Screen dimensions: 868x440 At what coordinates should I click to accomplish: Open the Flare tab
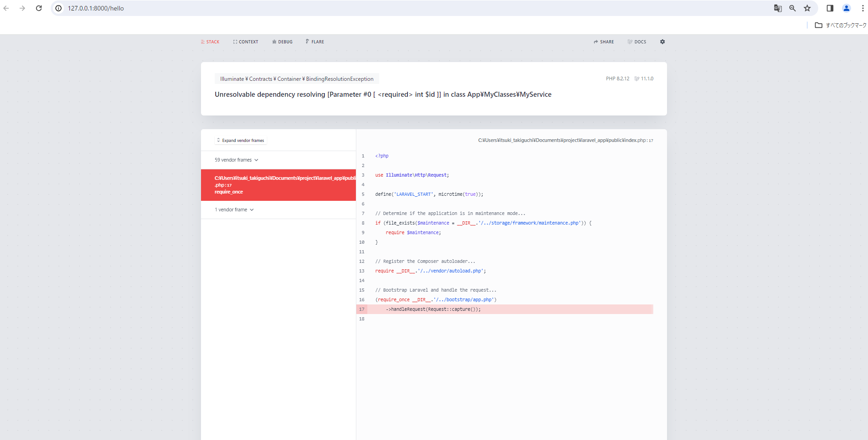coord(315,42)
